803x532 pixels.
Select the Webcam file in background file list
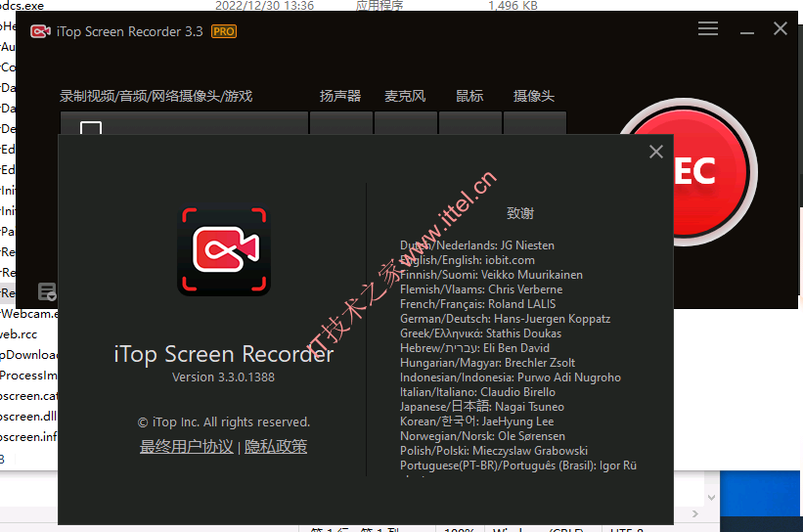click(x=29, y=314)
